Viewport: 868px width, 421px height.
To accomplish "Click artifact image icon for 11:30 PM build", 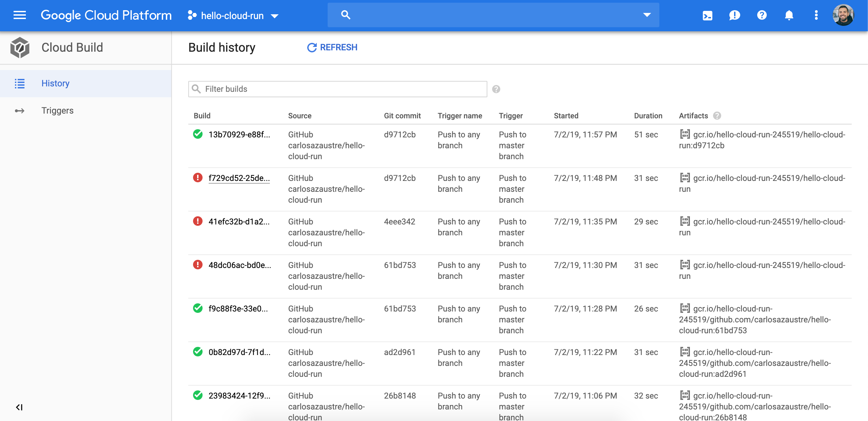I will click(685, 265).
